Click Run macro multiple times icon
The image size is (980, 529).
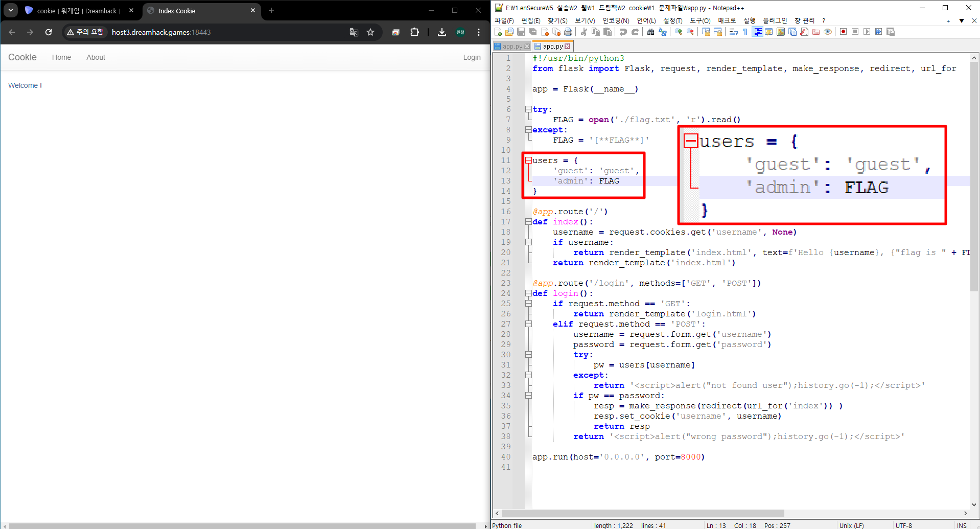(x=879, y=32)
